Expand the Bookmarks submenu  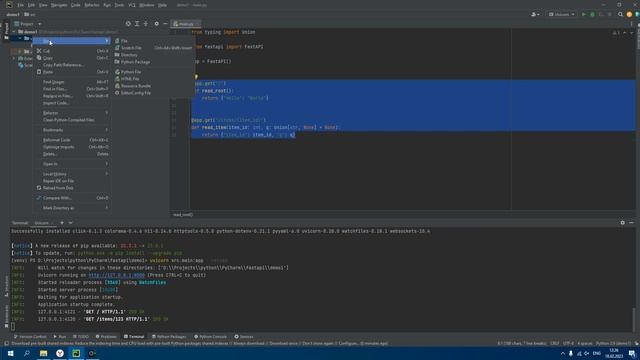coord(72,130)
